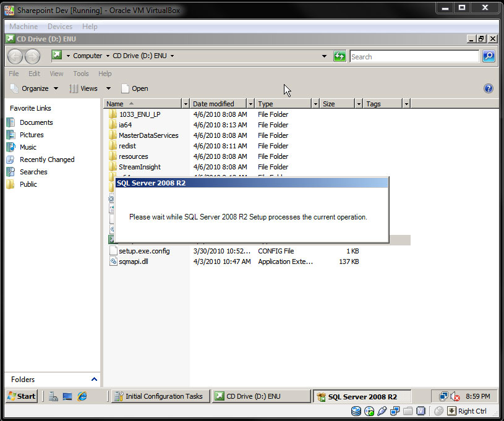The width and height of the screenshot is (504, 421).
Task: Open VirtualBox Devices menu
Action: tap(60, 27)
